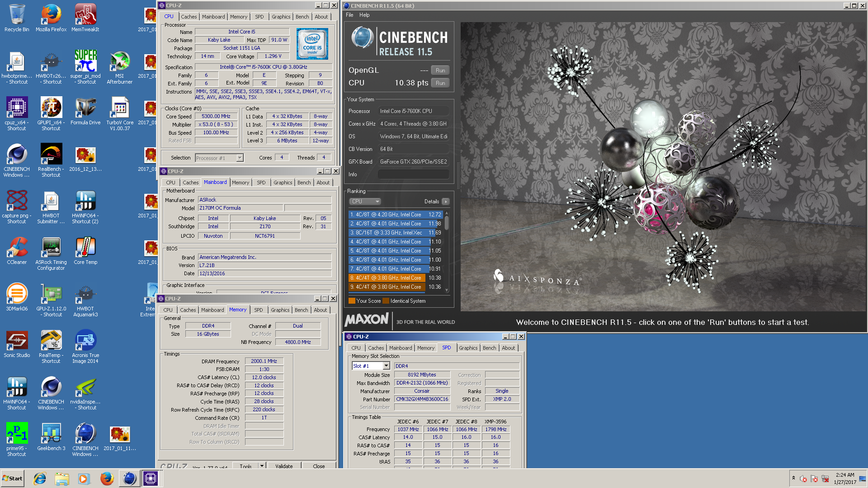Open GPUPI_x64 shortcut icon
Viewport: 868px width, 488px height.
[x=51, y=114]
